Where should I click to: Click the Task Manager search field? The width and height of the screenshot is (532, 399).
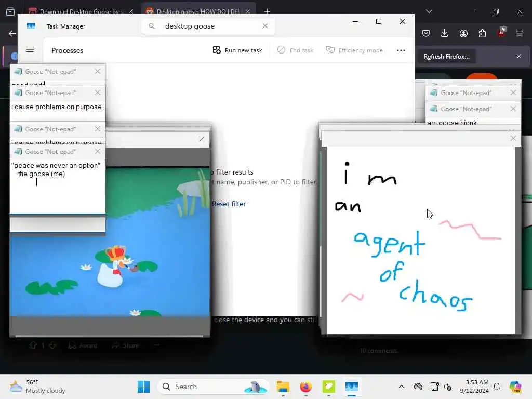[x=208, y=26]
